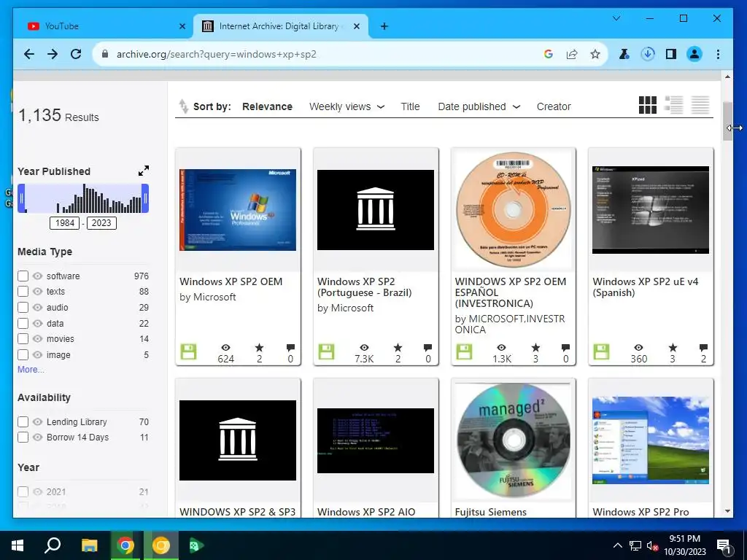Open taskbar search magnifier
This screenshot has height=560, width=747.
(53, 545)
